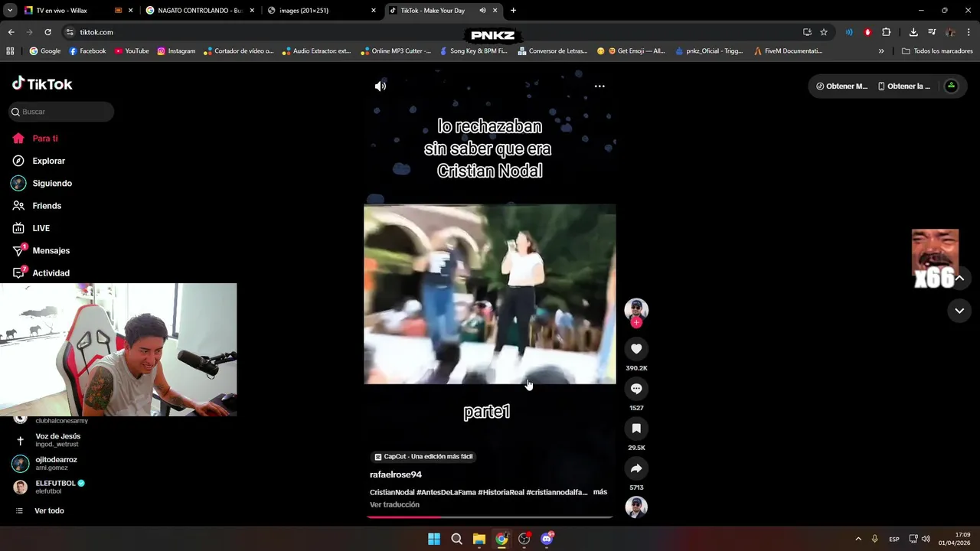This screenshot has width=980, height=551.
Task: Open the volume control in the system tray
Action: point(926,539)
